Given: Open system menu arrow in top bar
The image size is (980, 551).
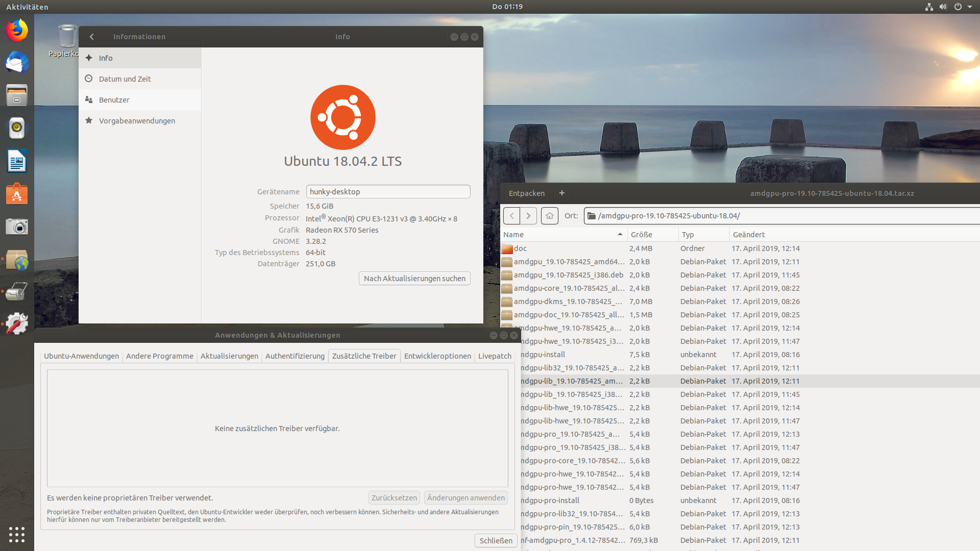Looking at the screenshot, I should 969,7.
